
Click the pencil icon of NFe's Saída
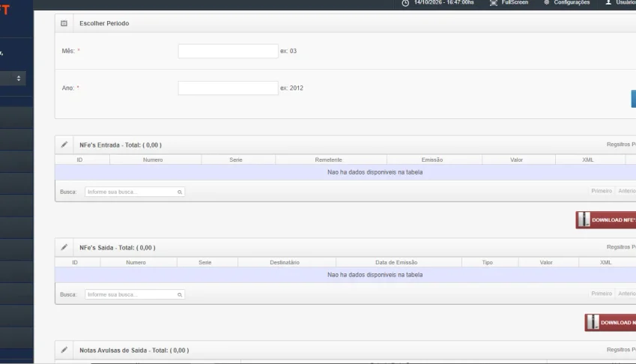coord(64,247)
